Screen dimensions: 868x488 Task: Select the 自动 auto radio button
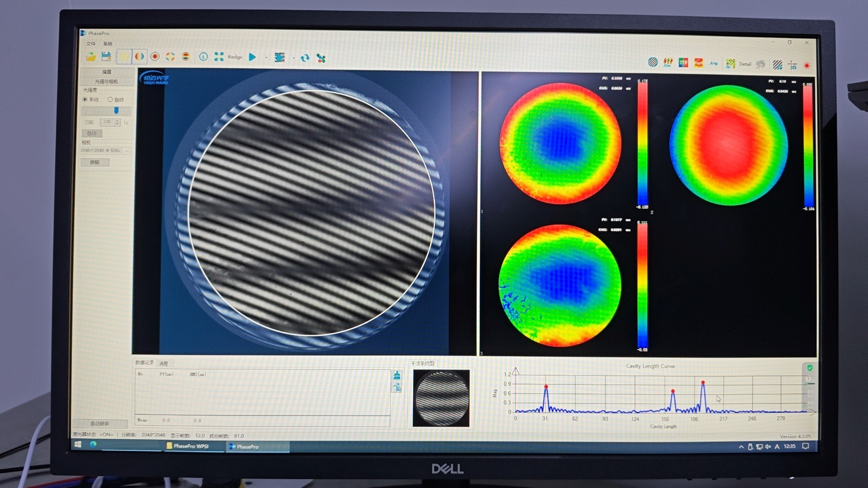click(110, 99)
